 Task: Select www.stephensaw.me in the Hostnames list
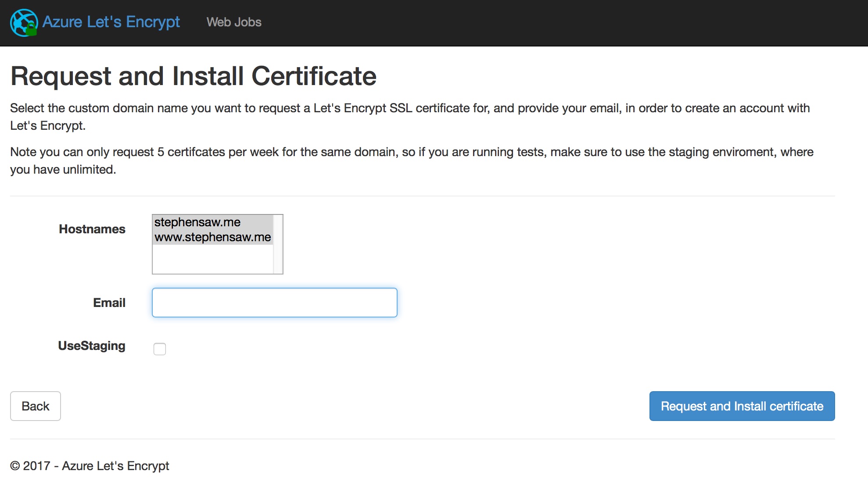(x=212, y=237)
